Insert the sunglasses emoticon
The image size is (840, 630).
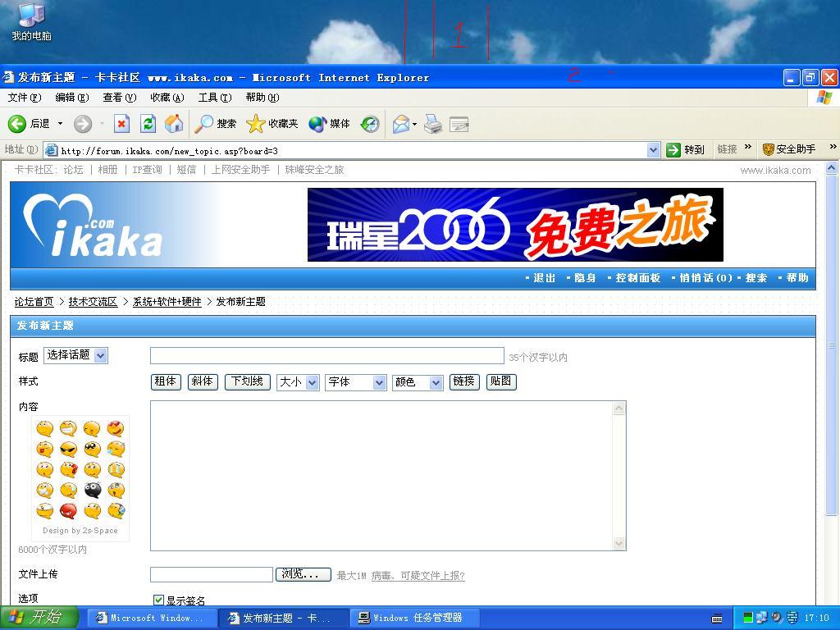(69, 449)
